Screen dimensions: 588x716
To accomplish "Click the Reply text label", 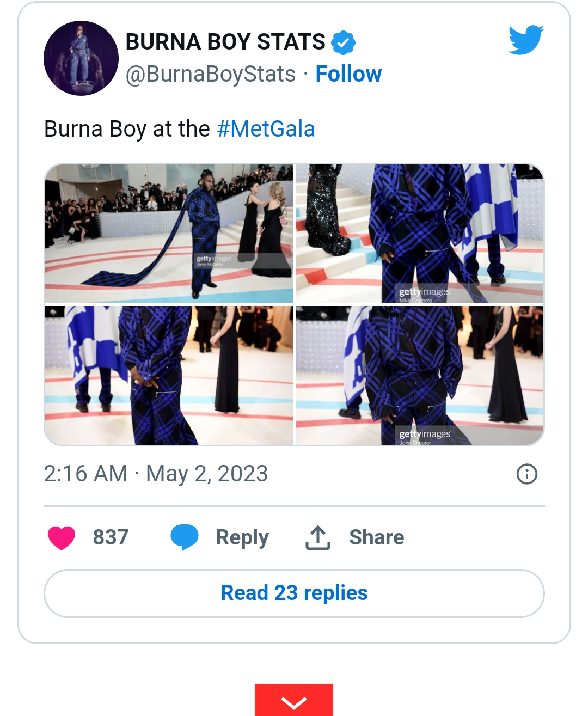I will 242,537.
